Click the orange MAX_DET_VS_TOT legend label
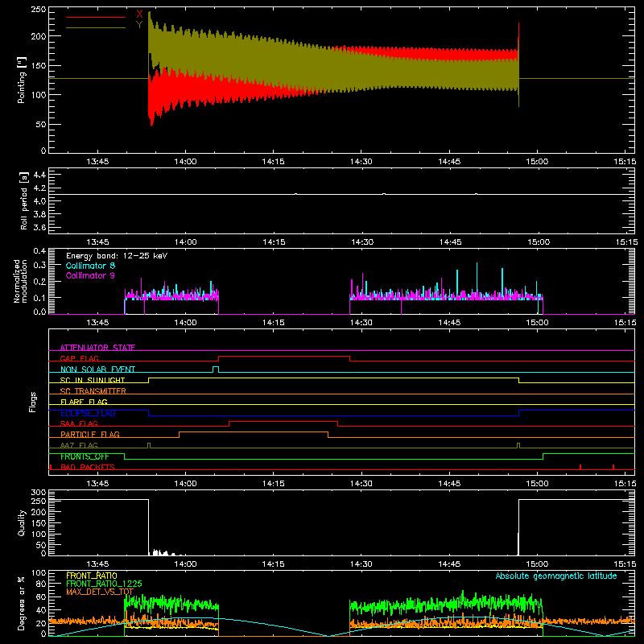The height and width of the screenshot is (644, 644). 100,592
